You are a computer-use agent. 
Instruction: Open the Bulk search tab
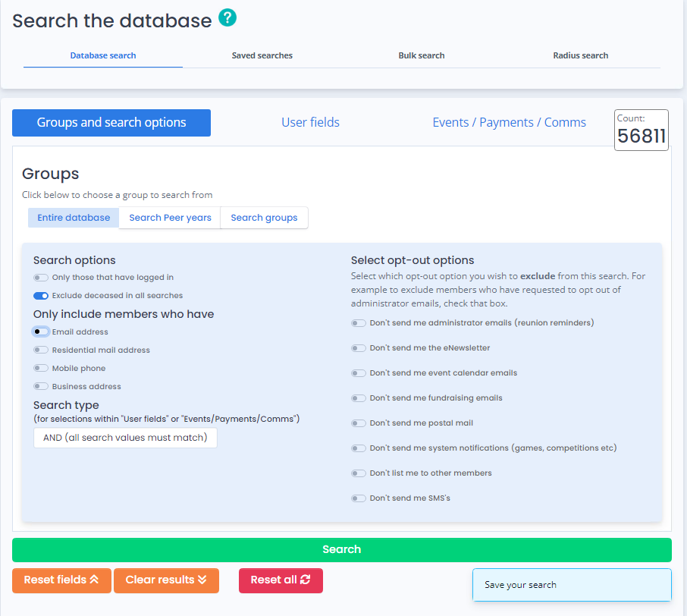coord(421,55)
